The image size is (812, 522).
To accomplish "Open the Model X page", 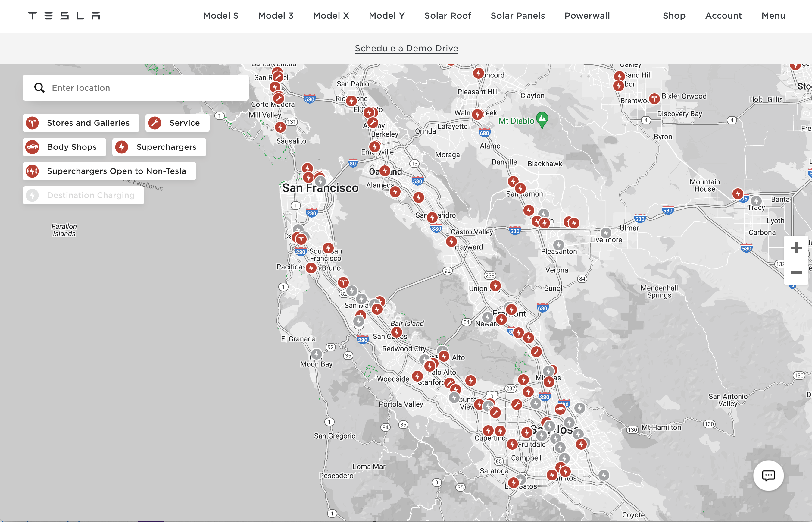I will click(x=331, y=16).
